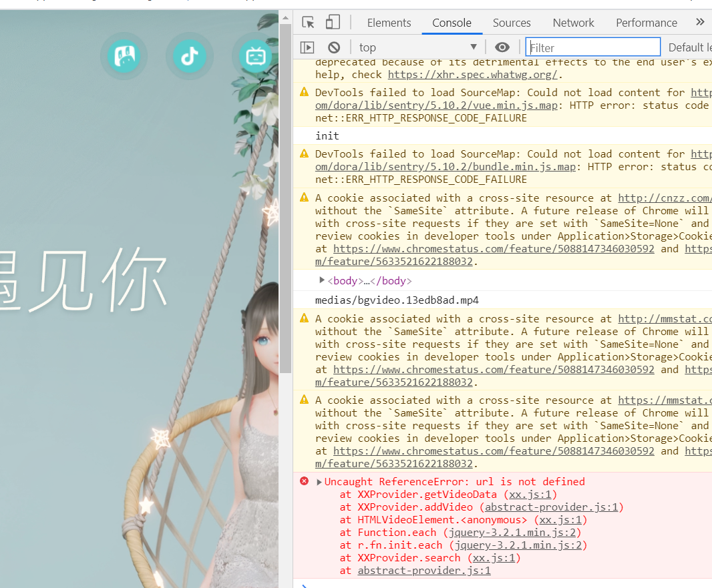Open the Default levels dropdown
This screenshot has width=712, height=588.
coord(689,47)
